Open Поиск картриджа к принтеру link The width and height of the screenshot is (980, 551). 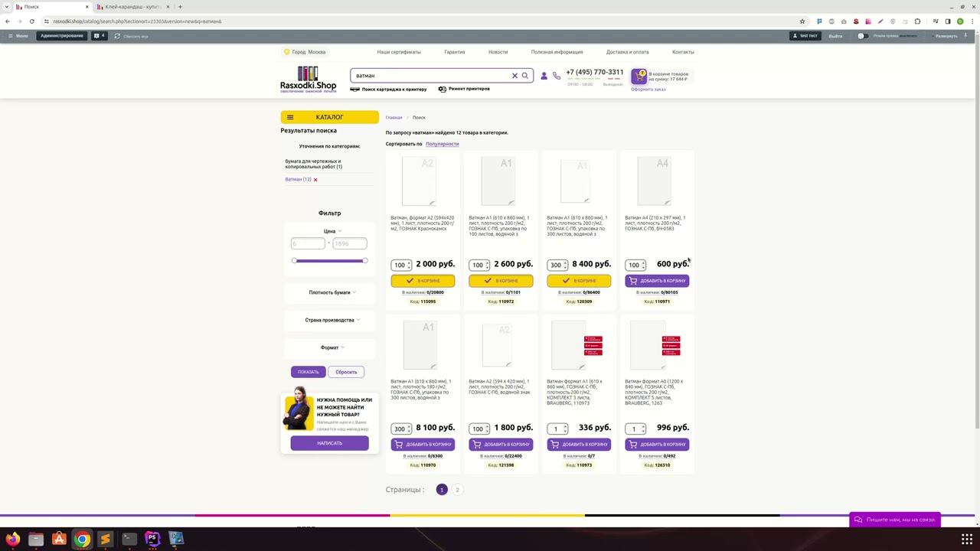pos(389,89)
